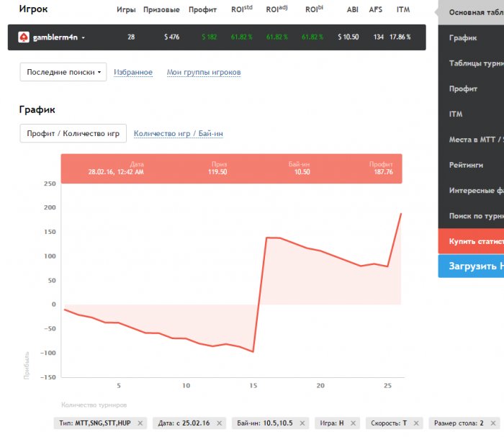The height and width of the screenshot is (437, 504).
Task: Open ITM section in side menu
Action: tap(456, 114)
